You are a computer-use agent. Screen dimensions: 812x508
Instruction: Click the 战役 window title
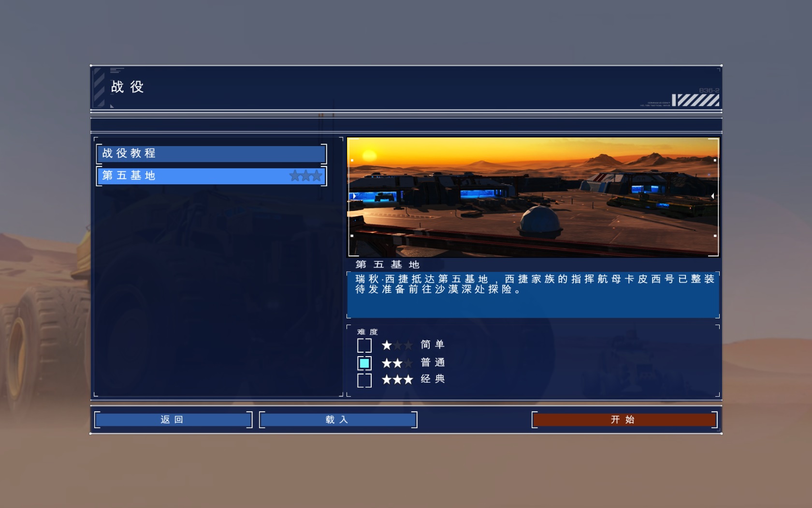[128, 87]
